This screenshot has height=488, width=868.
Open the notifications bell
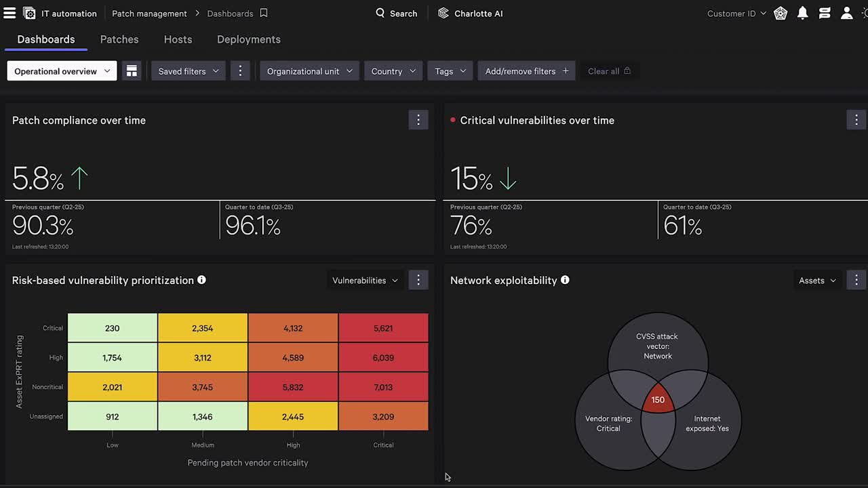(803, 14)
